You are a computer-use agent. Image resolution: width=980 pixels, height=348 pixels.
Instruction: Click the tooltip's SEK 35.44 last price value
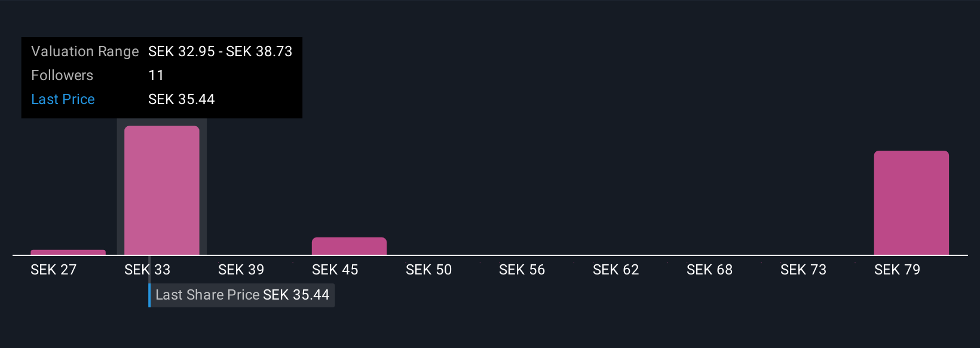pyautogui.click(x=181, y=99)
